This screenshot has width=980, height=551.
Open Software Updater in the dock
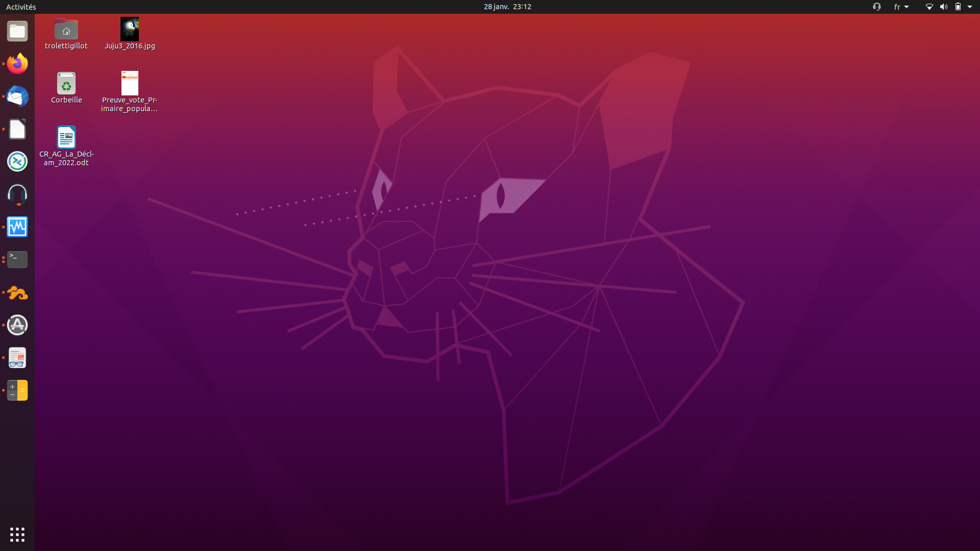click(x=17, y=325)
